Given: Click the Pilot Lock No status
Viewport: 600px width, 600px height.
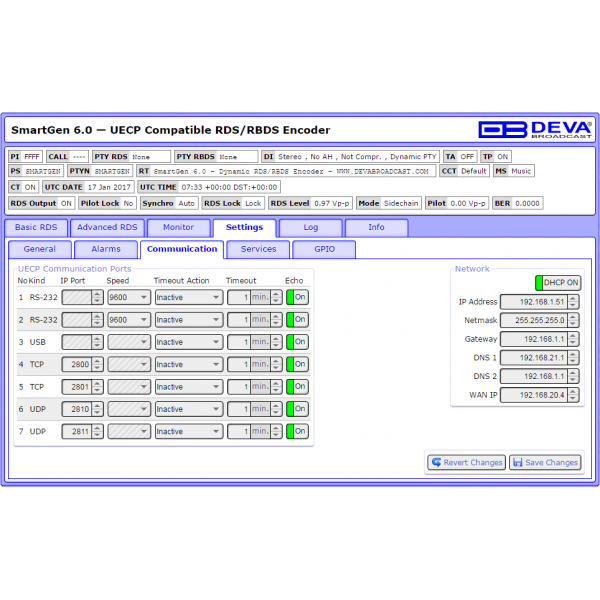Looking at the screenshot, I should click(107, 203).
